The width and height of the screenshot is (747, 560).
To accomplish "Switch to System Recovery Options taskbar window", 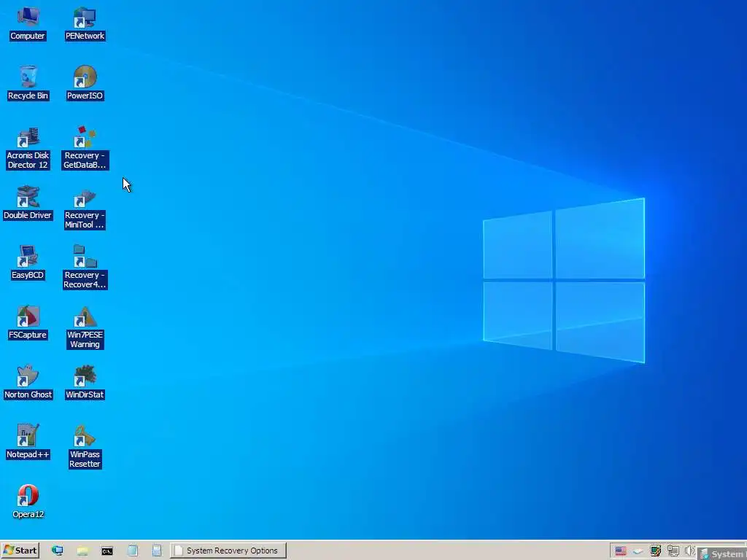I will 228,551.
